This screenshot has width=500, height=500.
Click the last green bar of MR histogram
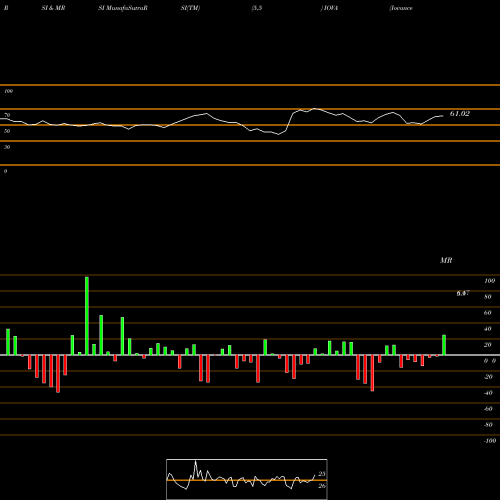click(444, 345)
